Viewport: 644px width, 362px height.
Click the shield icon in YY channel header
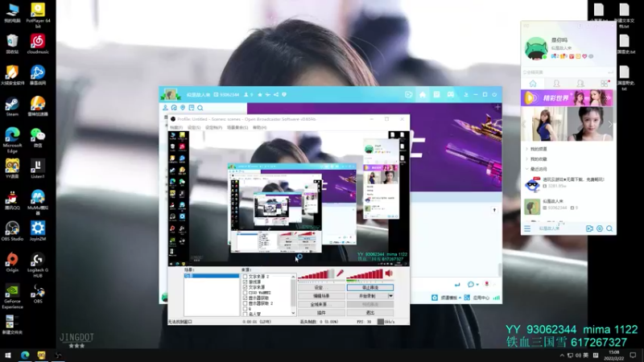point(284,95)
